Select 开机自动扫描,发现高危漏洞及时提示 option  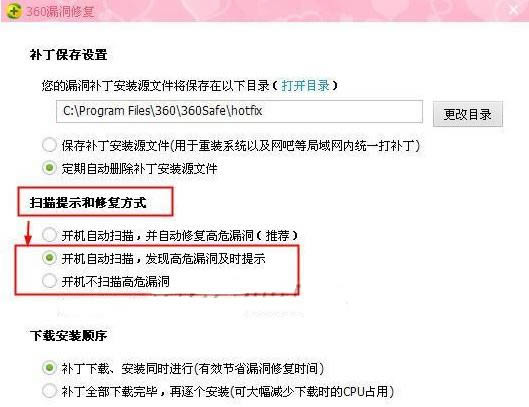pos(49,258)
